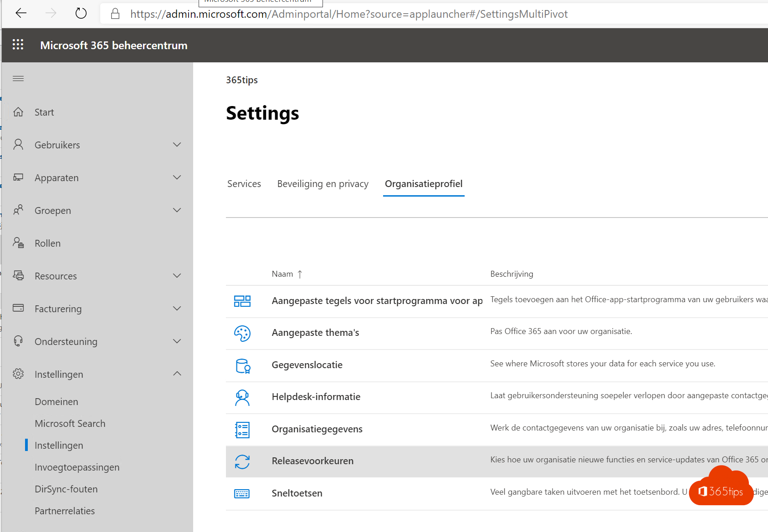This screenshot has height=532, width=768.
Task: Open the Helpdesk-informatie setting
Action: (316, 397)
